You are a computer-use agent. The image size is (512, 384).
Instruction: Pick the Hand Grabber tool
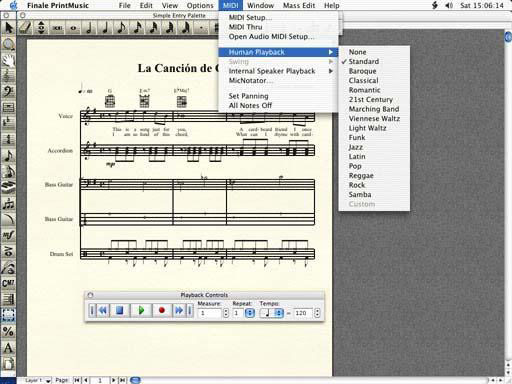8,60
